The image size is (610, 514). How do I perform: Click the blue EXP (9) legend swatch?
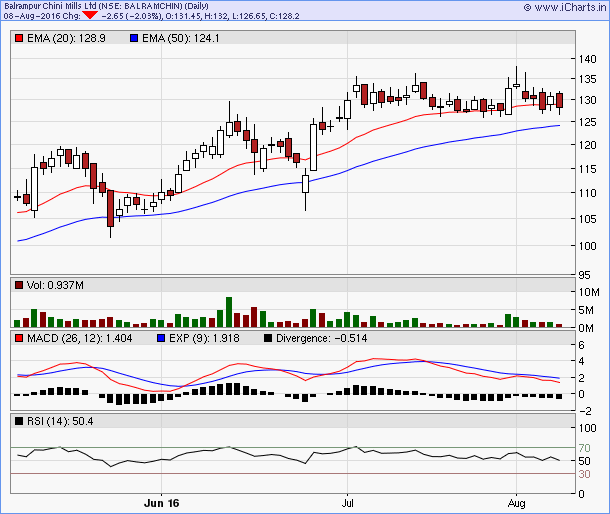pyautogui.click(x=161, y=338)
